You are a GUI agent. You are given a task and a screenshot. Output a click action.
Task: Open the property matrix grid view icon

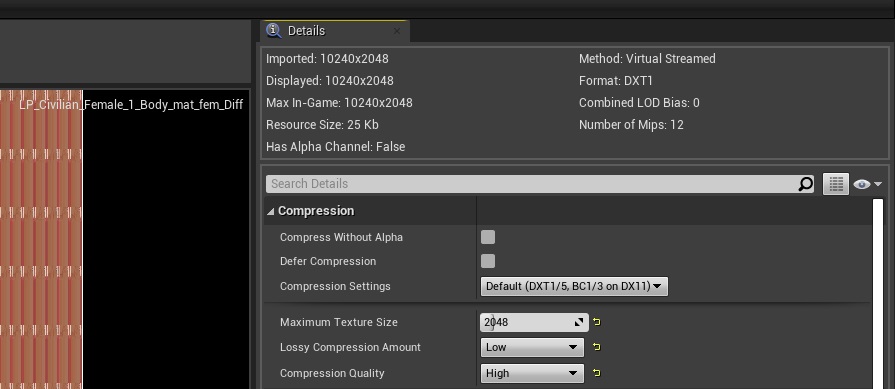click(x=836, y=184)
